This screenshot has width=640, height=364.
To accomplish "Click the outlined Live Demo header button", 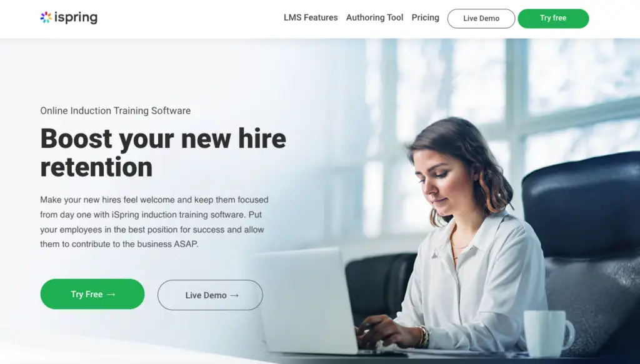I will (481, 18).
